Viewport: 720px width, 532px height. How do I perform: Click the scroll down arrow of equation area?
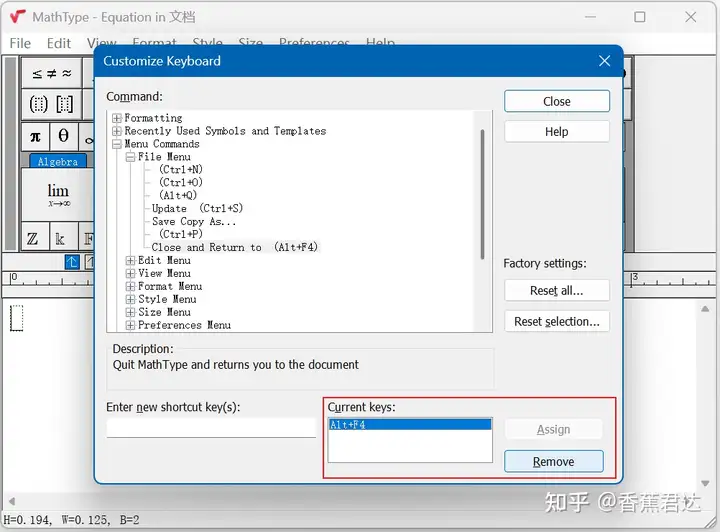705,483
